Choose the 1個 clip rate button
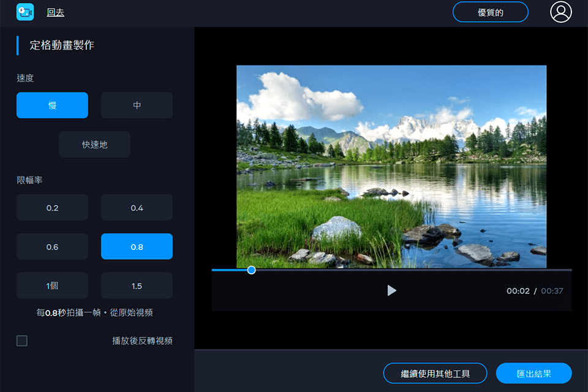 coord(52,286)
